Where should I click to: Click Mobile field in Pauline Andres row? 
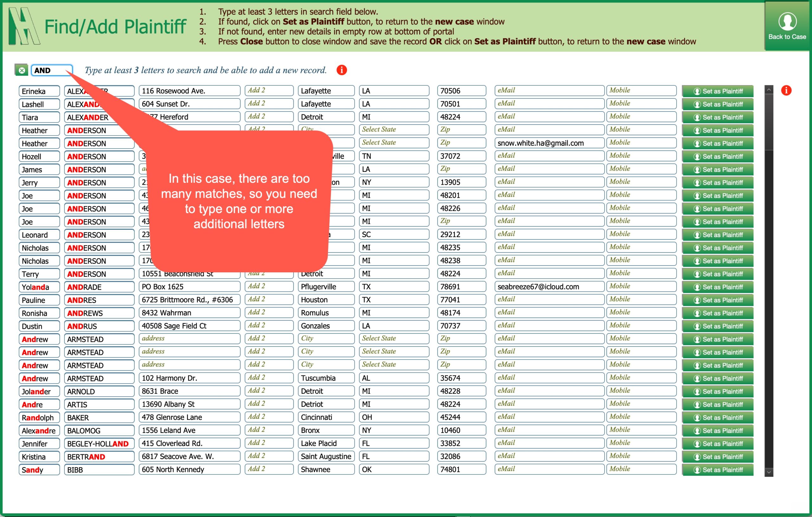[641, 299]
